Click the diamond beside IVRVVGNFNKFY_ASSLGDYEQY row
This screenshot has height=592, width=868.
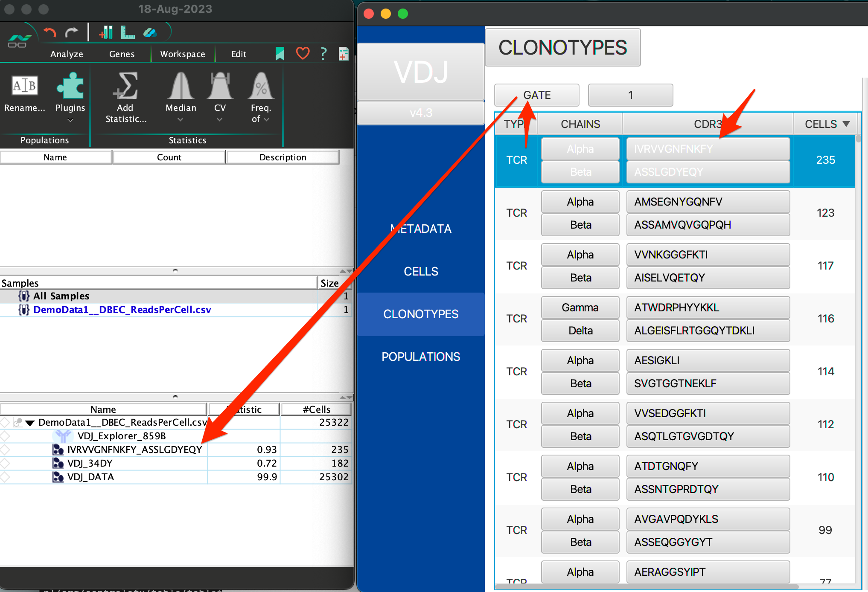click(4, 450)
